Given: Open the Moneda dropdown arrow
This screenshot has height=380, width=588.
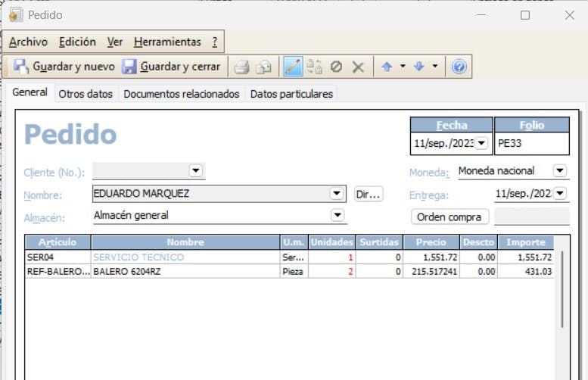Looking at the screenshot, I should click(x=560, y=170).
